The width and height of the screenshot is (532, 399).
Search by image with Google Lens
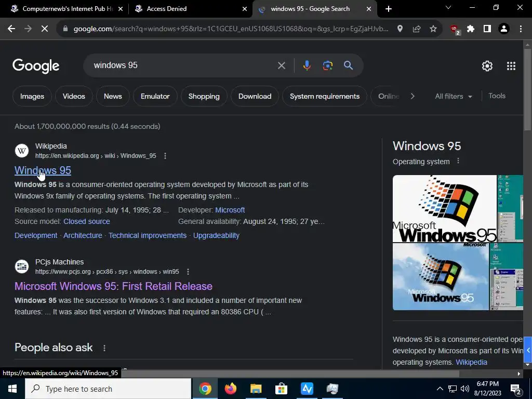(327, 65)
